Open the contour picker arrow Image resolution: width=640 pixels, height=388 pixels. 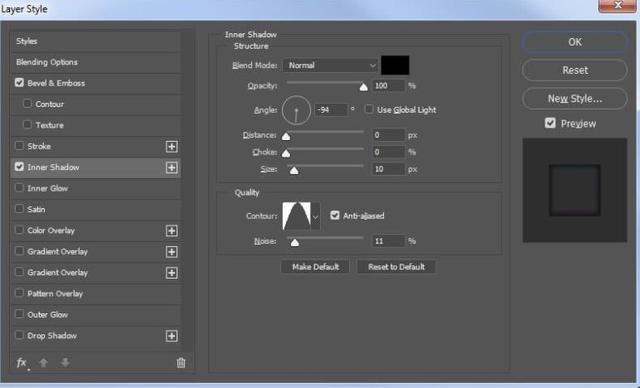(x=316, y=216)
